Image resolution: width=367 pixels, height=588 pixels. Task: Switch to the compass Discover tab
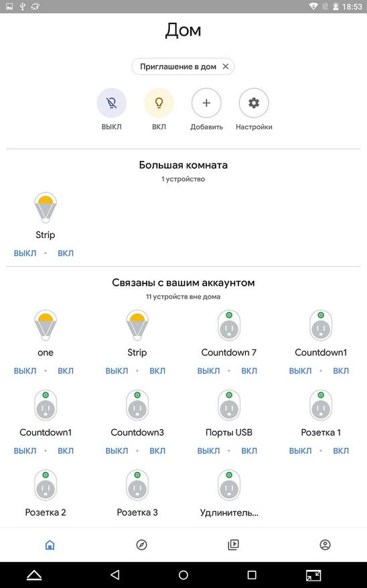tap(141, 544)
